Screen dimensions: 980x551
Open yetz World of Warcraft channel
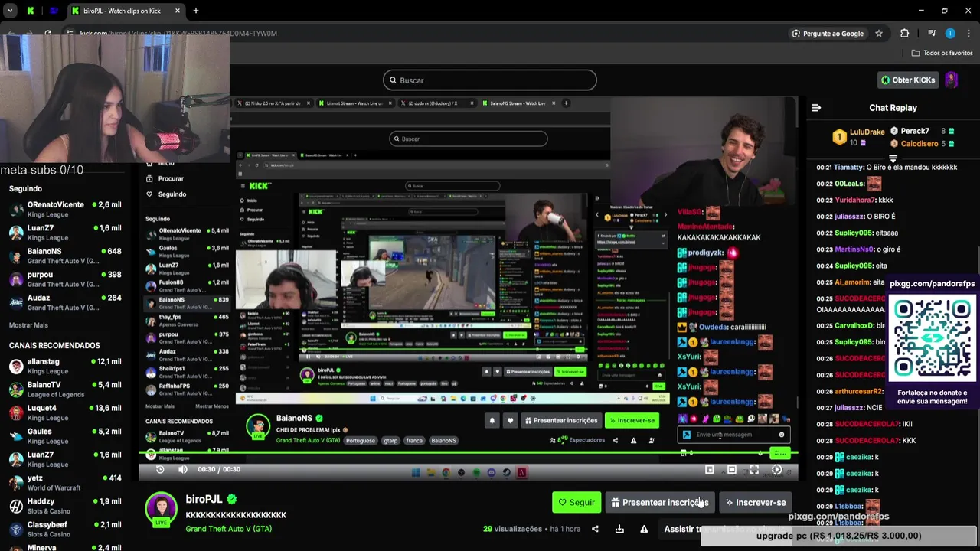coord(65,482)
